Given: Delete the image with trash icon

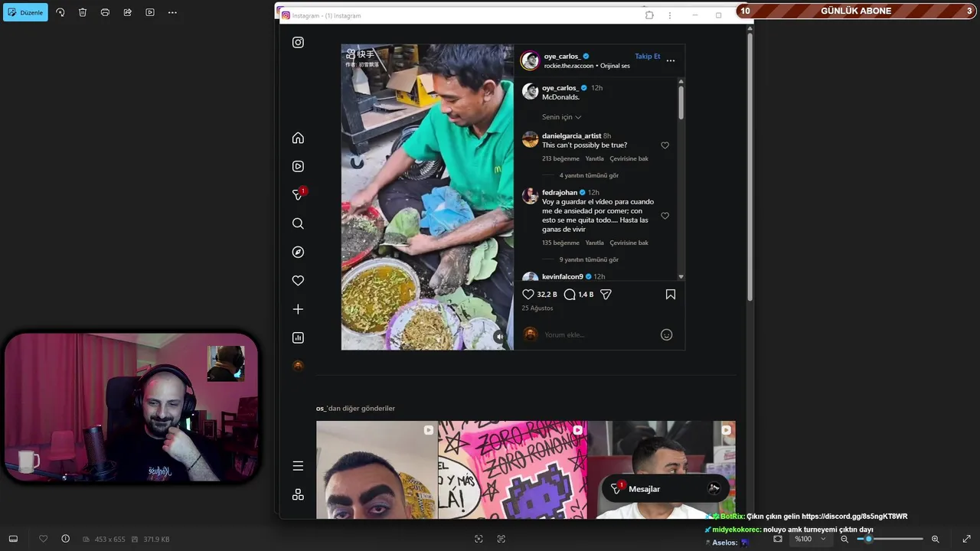Looking at the screenshot, I should (83, 12).
